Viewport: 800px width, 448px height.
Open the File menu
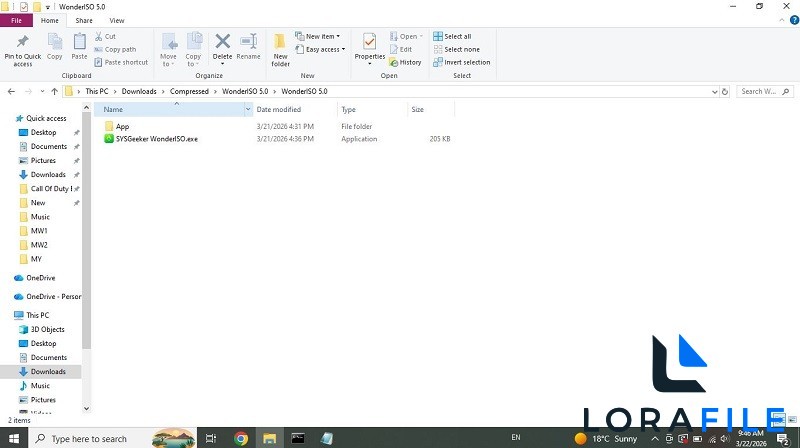point(16,20)
